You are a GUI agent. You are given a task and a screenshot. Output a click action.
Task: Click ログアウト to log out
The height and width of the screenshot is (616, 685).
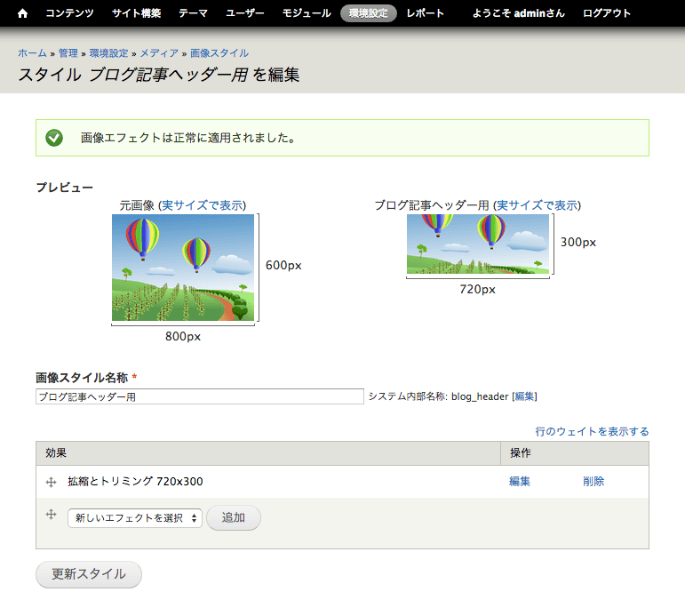[607, 13]
